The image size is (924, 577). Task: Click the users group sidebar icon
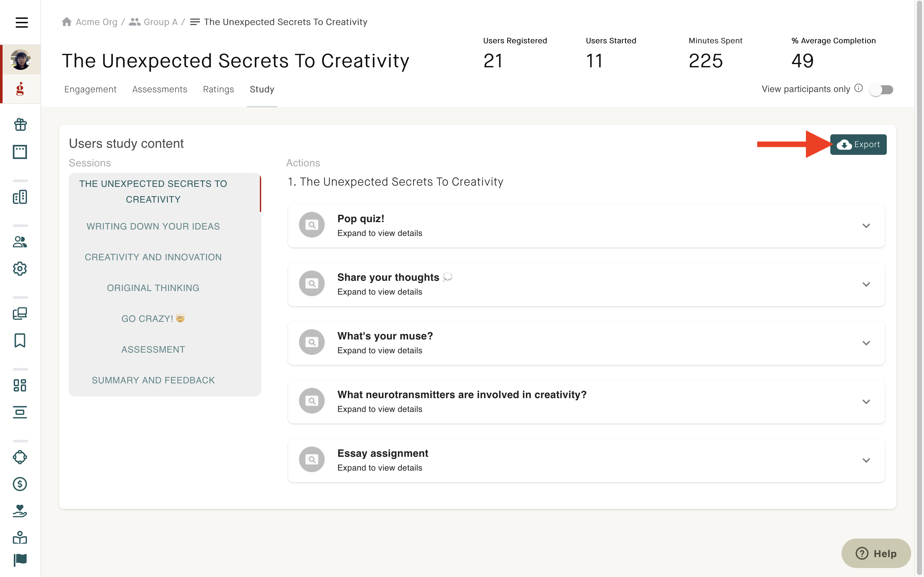pyautogui.click(x=20, y=242)
